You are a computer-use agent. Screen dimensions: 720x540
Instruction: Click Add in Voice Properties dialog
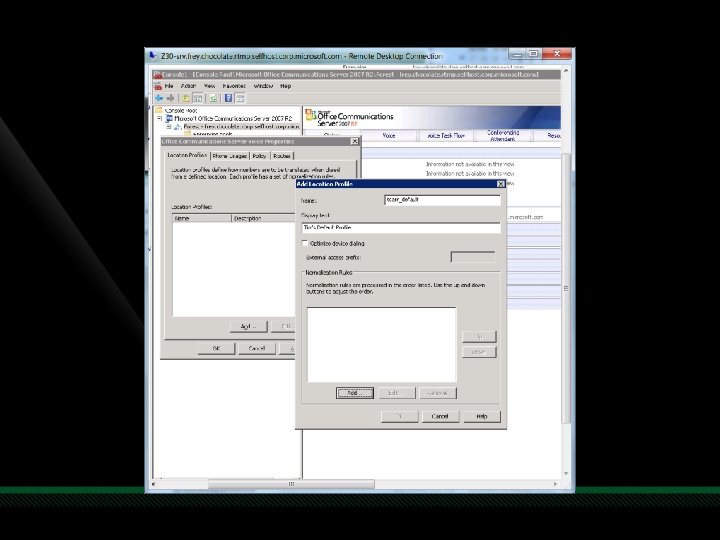tap(248, 326)
